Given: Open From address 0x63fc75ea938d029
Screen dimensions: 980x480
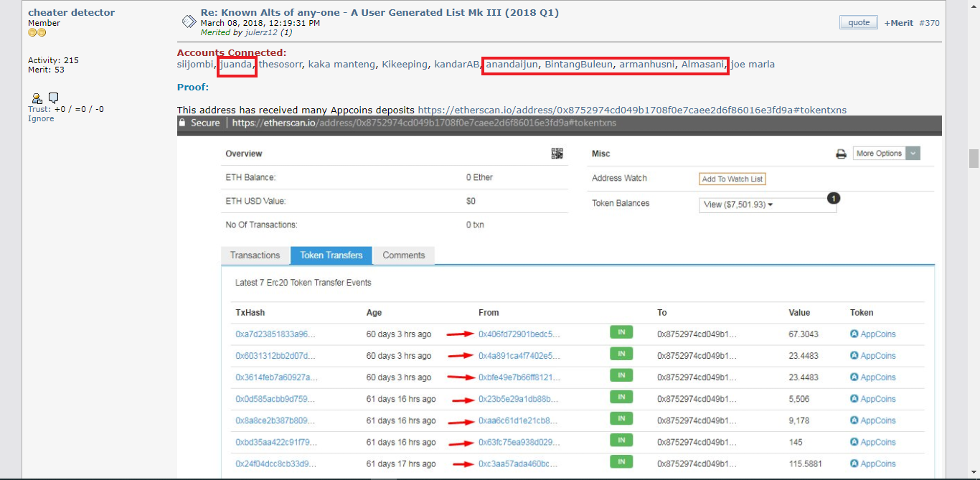Looking at the screenshot, I should coord(519,442).
